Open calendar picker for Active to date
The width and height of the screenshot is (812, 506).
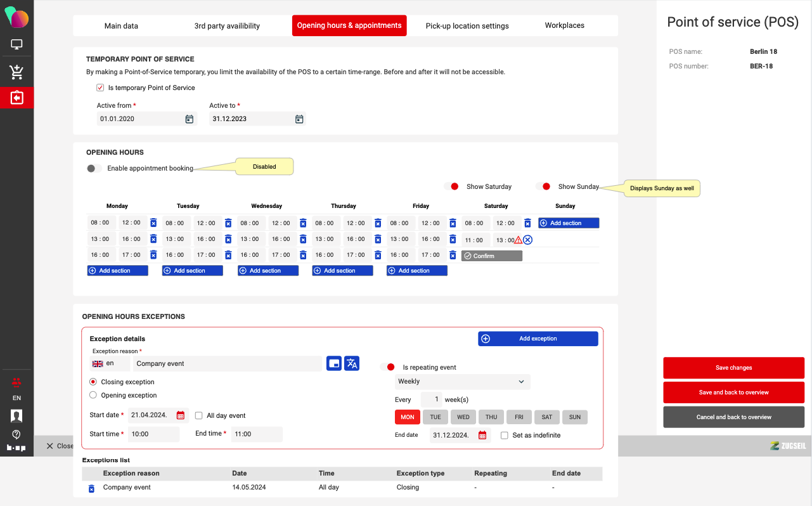click(299, 119)
